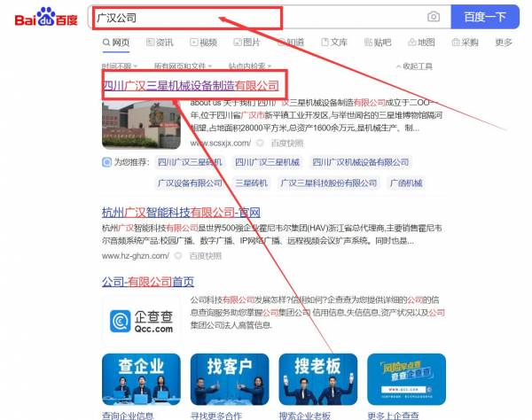Switch to the 地图 tab
The width and height of the screenshot is (532, 420).
420,43
